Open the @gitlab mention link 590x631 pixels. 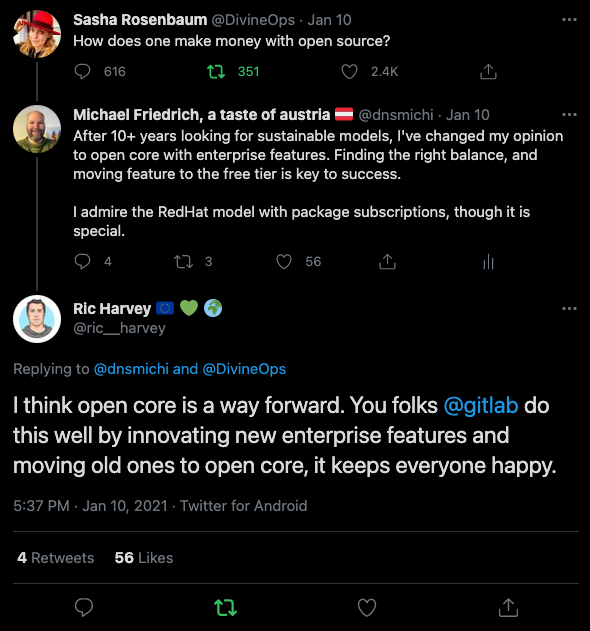(481, 405)
